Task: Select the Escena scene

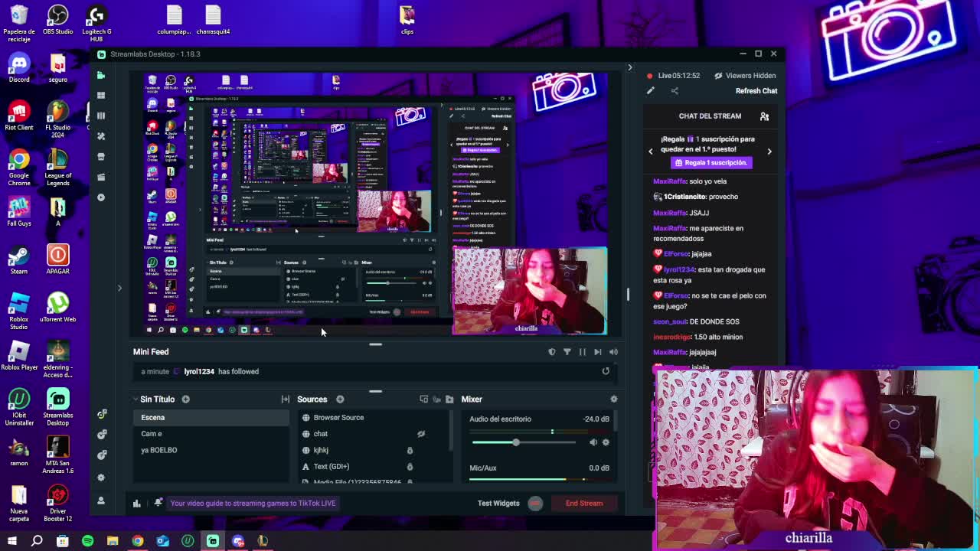Action: click(x=212, y=418)
